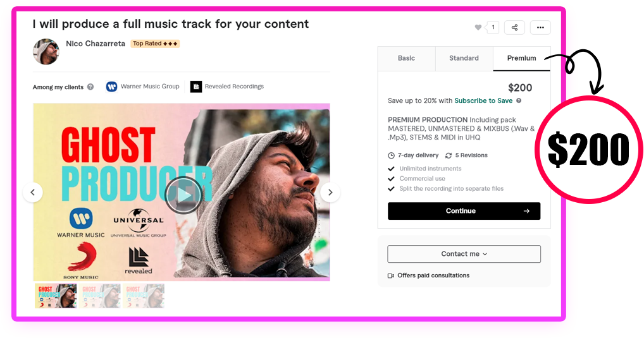Screen dimensions: 644x338
Task: Click the Continue button
Action: pos(464,211)
